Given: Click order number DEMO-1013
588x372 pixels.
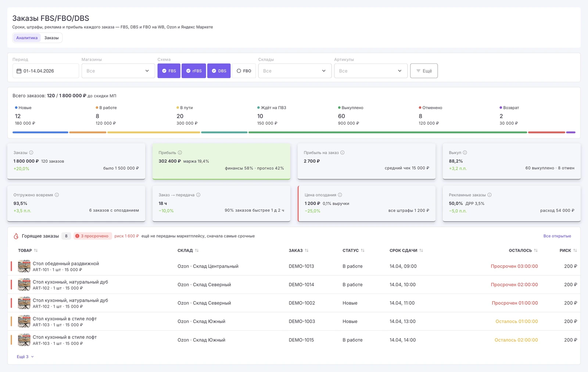Looking at the screenshot, I should pos(301,266).
